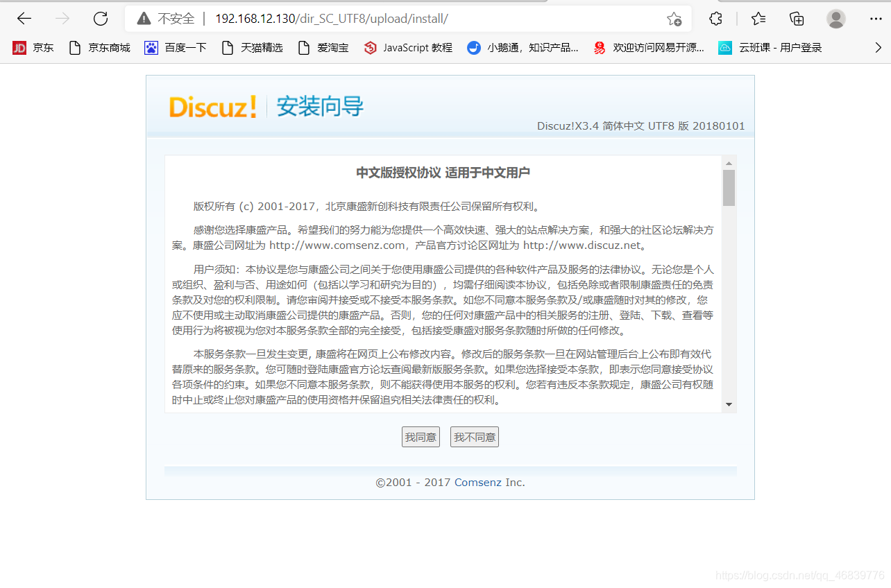Click the JavaScript 教程 bookmark icon
Image resolution: width=891 pixels, height=588 pixels.
[x=368, y=47]
